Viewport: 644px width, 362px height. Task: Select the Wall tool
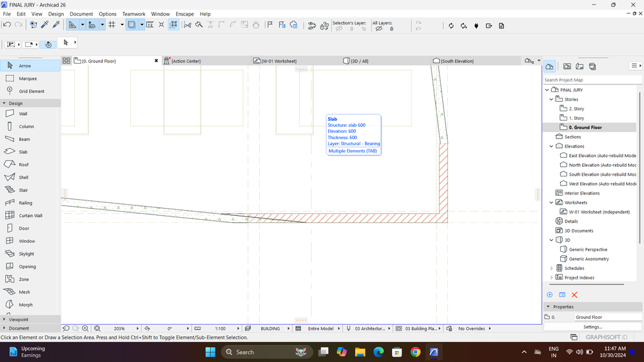point(23,114)
